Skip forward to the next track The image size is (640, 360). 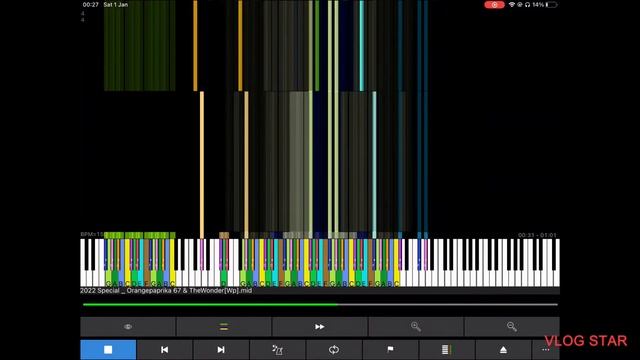click(221, 350)
